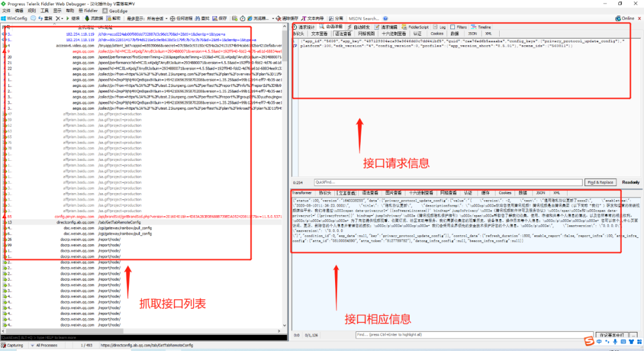The image size is (644, 351).
Task: Click the microphone icon in IME bar
Action: point(615,341)
